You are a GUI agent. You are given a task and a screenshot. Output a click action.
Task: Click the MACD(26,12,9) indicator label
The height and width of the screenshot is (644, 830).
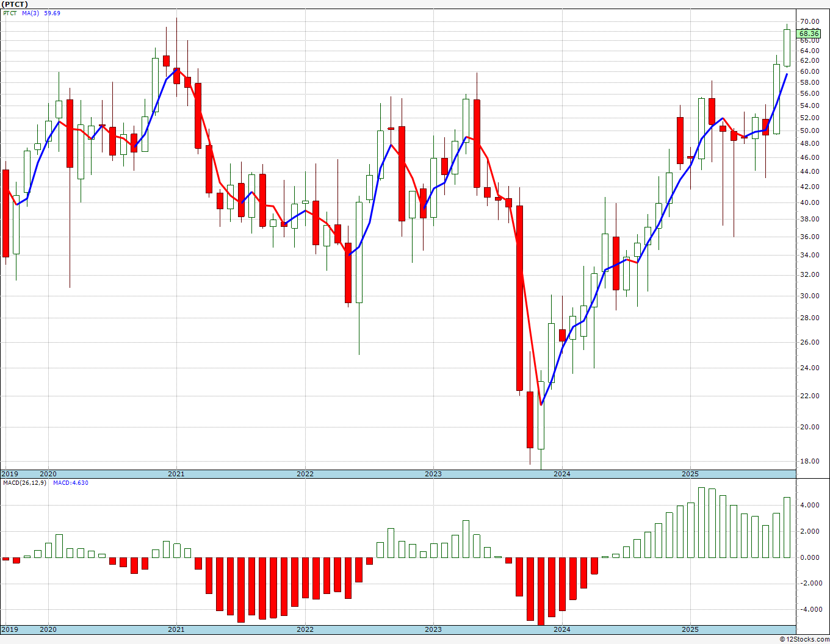pyautogui.click(x=24, y=482)
